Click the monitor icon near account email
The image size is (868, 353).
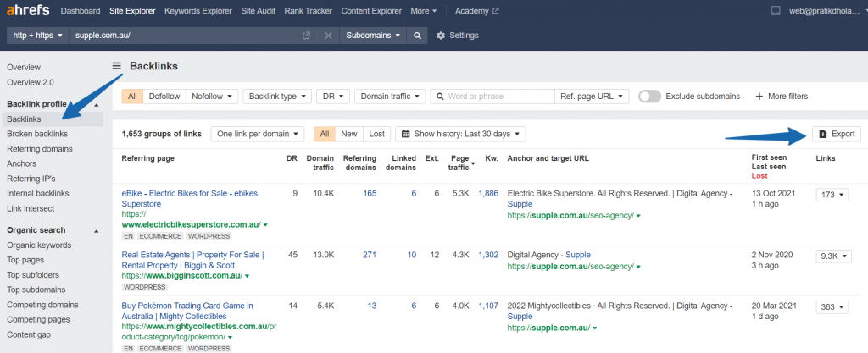(x=776, y=10)
